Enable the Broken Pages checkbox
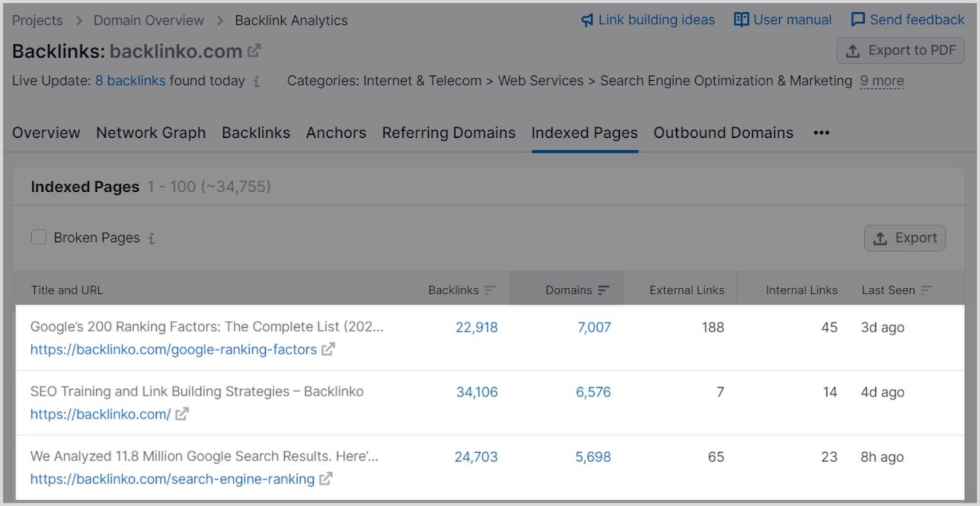The image size is (980, 506). click(39, 237)
